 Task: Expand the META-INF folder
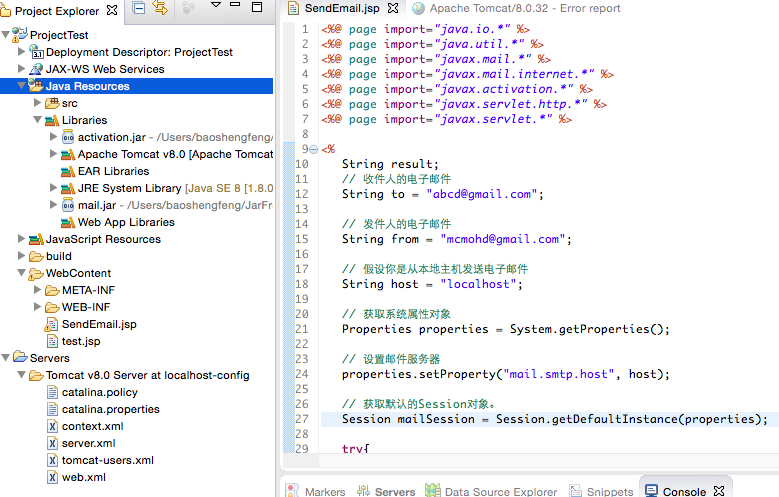click(37, 289)
